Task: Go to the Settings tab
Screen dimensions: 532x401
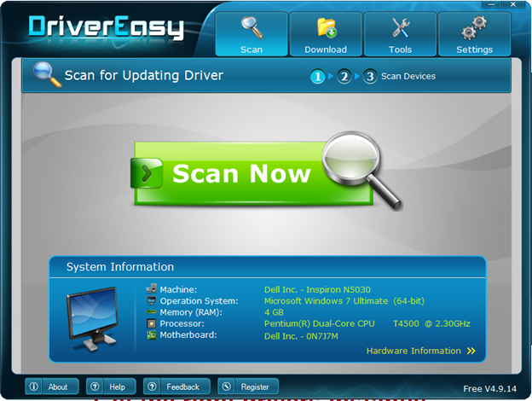Action: 474,34
